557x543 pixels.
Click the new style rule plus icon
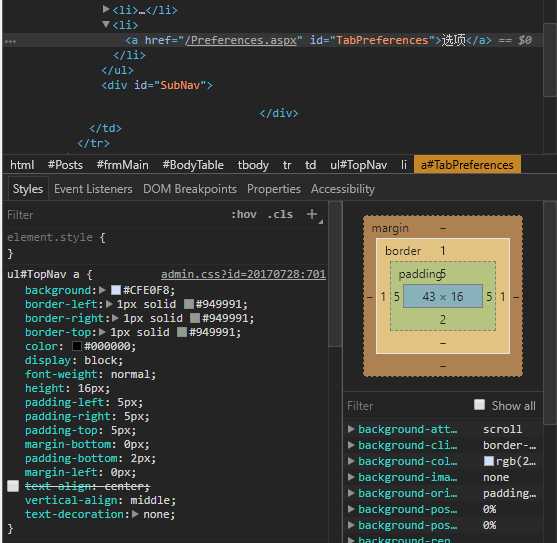point(312,214)
